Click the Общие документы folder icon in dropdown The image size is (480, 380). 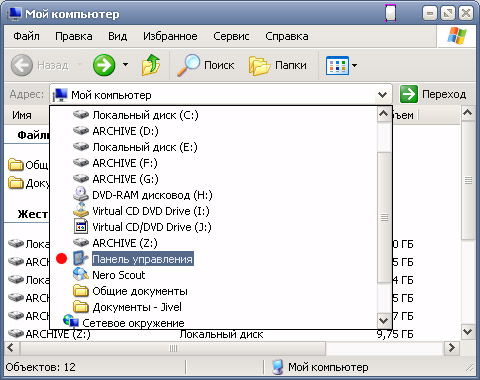[81, 291]
